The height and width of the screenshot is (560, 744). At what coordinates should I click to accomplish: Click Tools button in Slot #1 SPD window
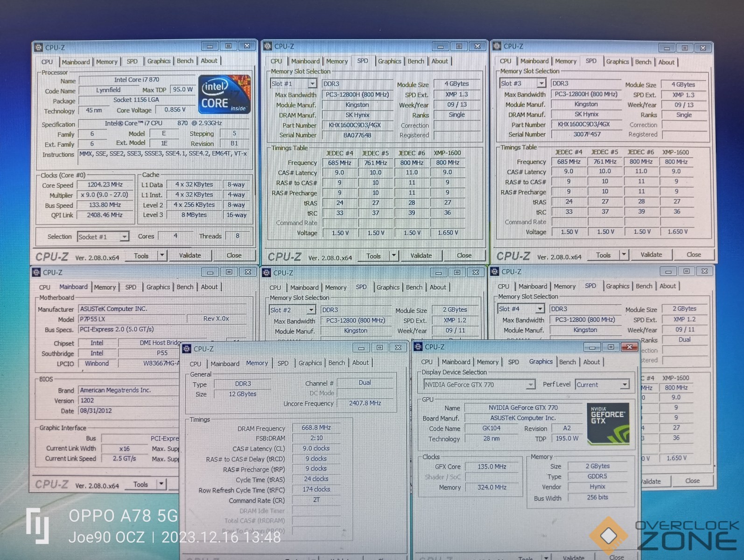pos(373,256)
